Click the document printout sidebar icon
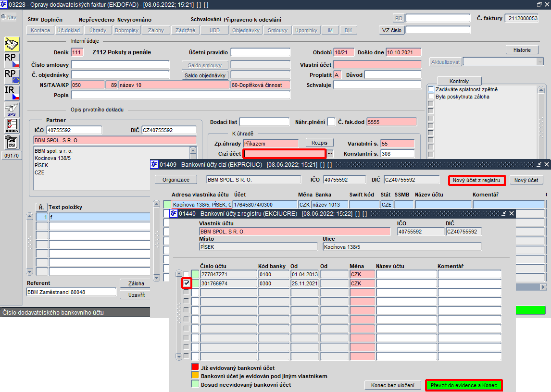The image size is (551, 392). (12, 142)
